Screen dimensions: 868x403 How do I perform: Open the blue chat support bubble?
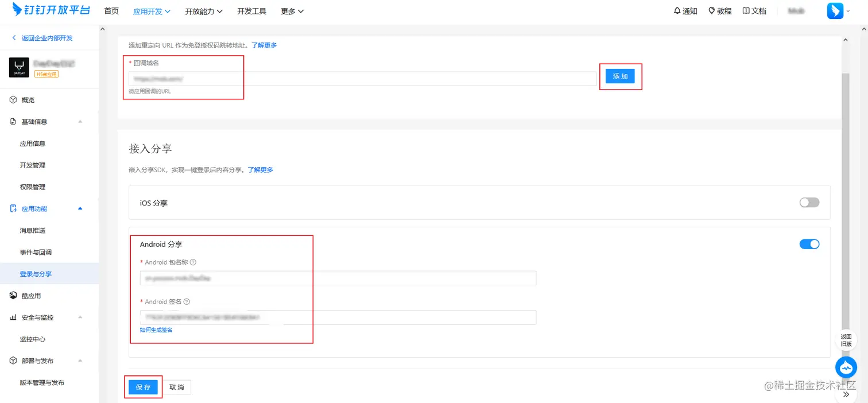click(x=846, y=367)
